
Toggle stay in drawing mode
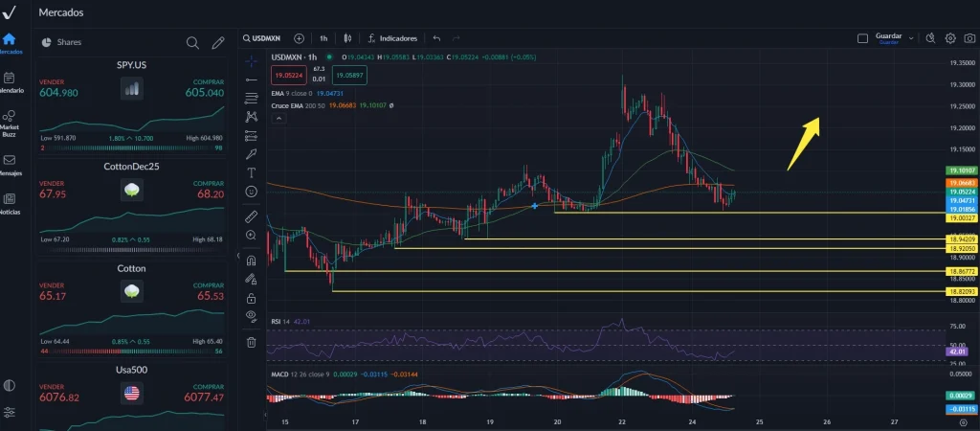[252, 279]
